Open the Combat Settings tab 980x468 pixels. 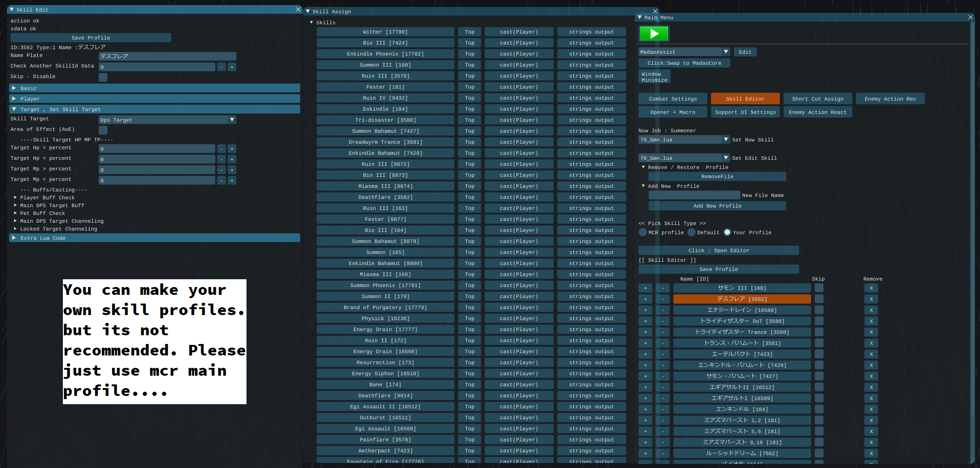click(x=672, y=99)
